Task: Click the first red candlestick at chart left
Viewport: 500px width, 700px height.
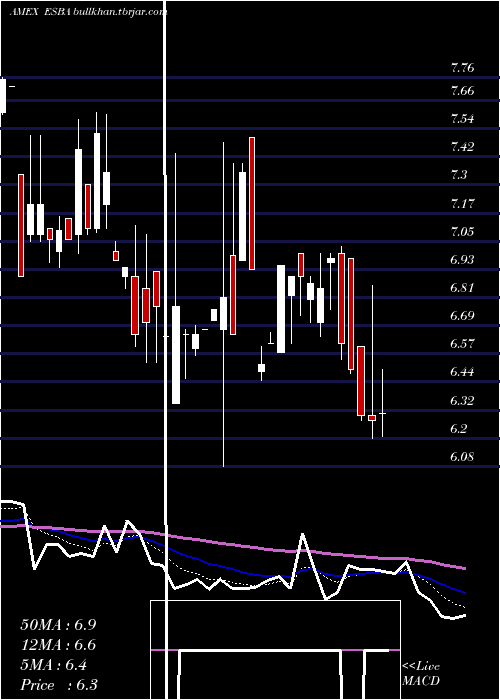Action: pyautogui.click(x=21, y=225)
